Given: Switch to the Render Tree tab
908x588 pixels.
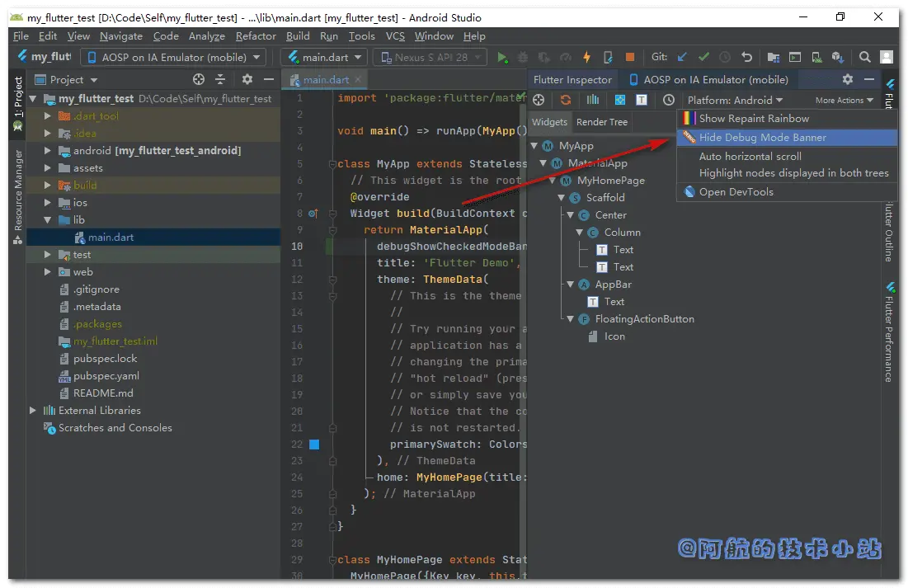Looking at the screenshot, I should click(601, 122).
